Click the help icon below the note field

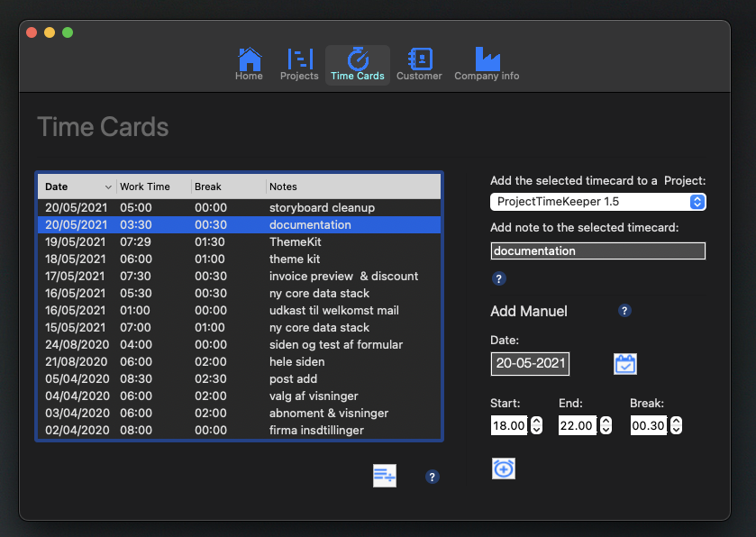(499, 279)
